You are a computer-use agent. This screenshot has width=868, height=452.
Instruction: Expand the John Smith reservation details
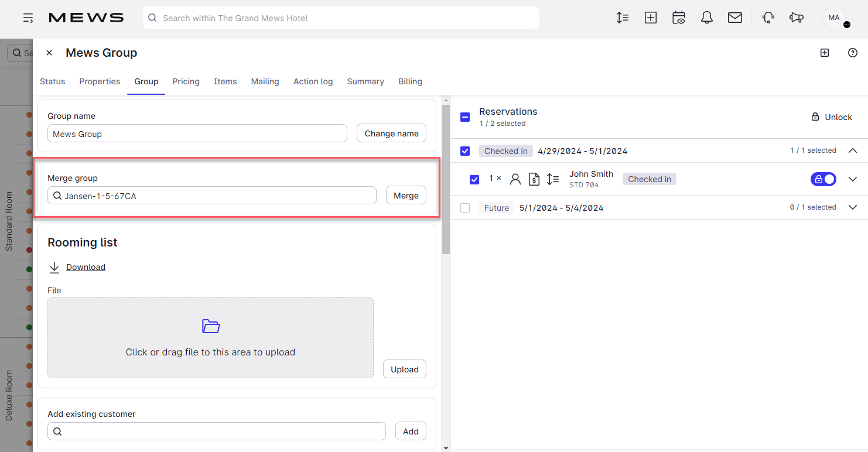tap(853, 179)
